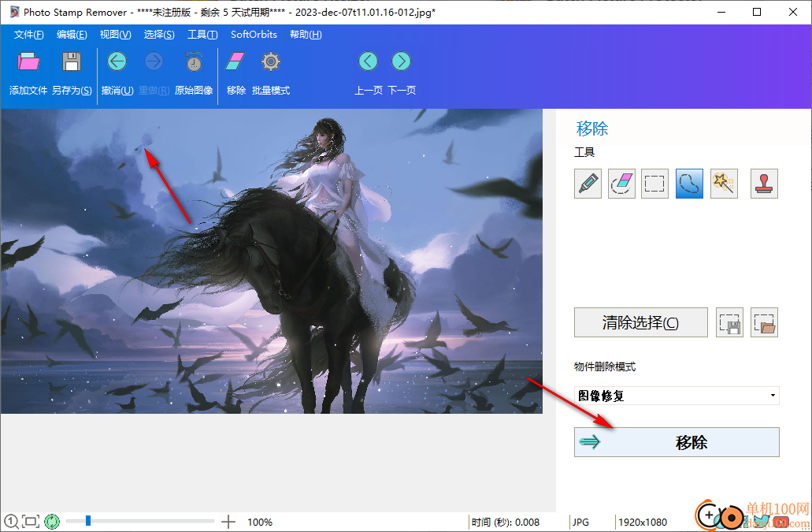Select the marker pen tool

pyautogui.click(x=588, y=184)
